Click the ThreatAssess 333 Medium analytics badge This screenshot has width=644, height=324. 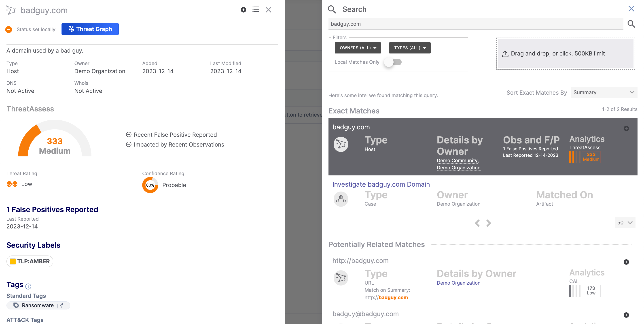point(585,157)
